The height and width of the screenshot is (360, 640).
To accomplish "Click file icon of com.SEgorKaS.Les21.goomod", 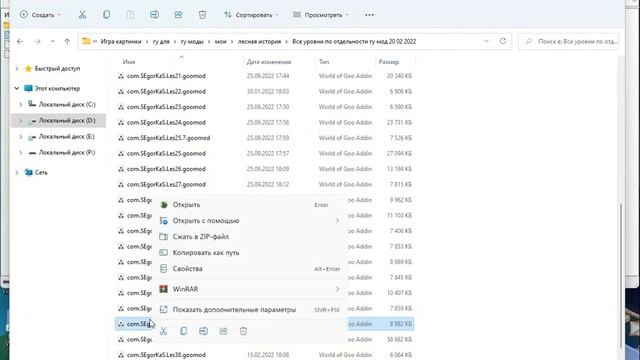I will coord(121,76).
